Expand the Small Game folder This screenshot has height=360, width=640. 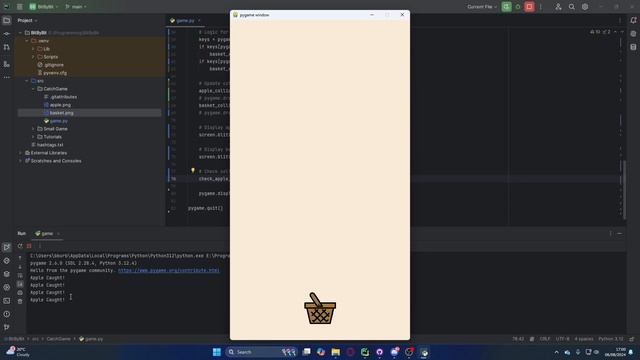tap(33, 129)
